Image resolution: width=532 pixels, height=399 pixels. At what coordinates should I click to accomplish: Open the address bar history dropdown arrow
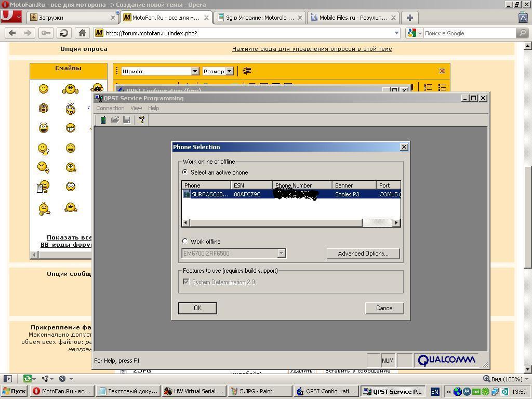tap(396, 33)
